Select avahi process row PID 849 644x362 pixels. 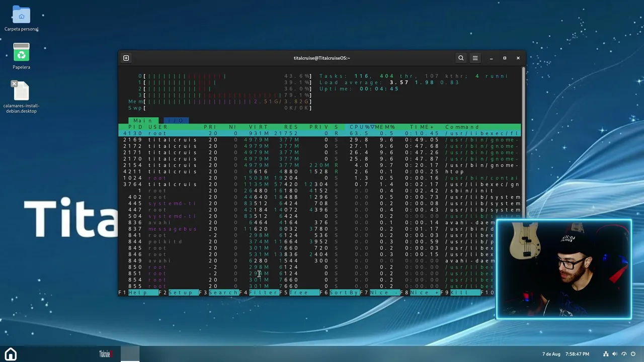307,261
